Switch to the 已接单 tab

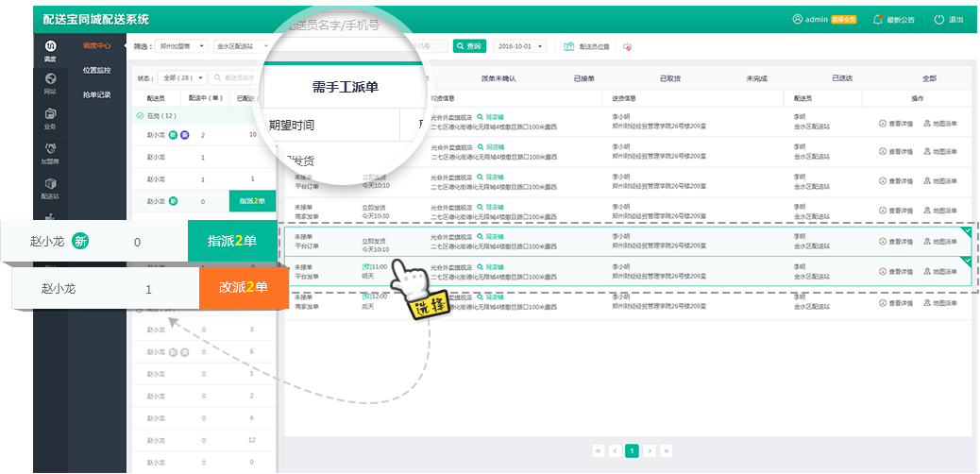(584, 78)
